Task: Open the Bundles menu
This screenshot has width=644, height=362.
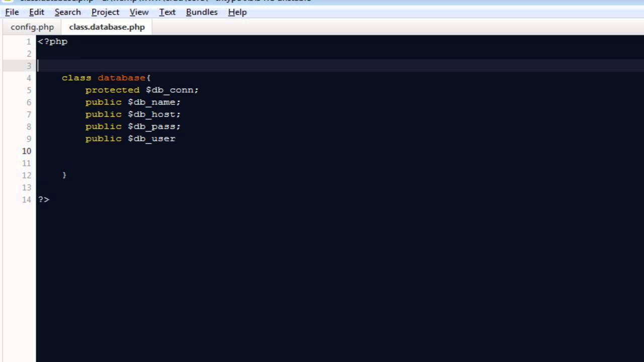Action: pyautogui.click(x=202, y=12)
